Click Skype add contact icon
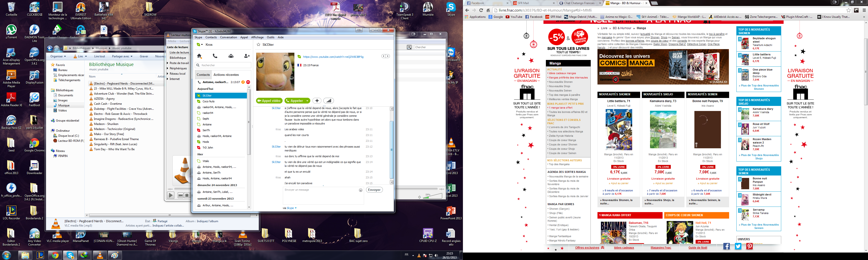This screenshot has width=868, height=260. coord(247,56)
